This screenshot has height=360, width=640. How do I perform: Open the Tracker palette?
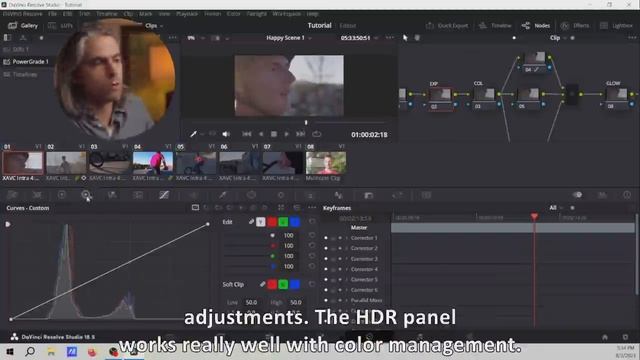pos(280,195)
